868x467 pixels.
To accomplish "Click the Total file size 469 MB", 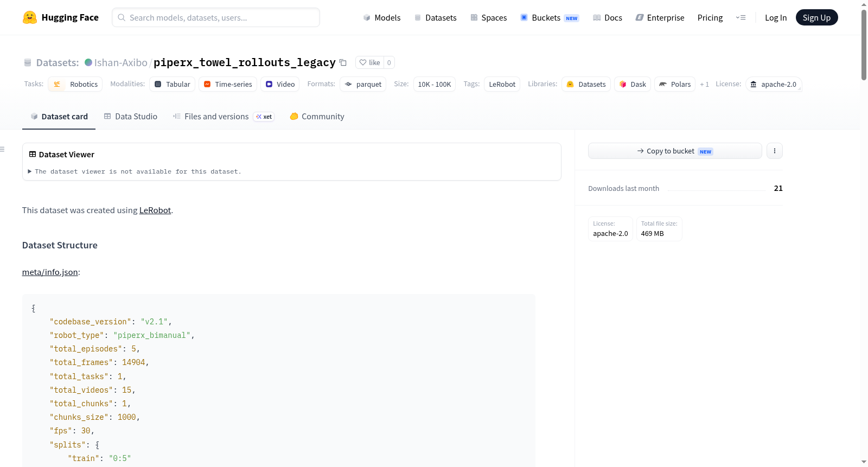I will (x=659, y=229).
